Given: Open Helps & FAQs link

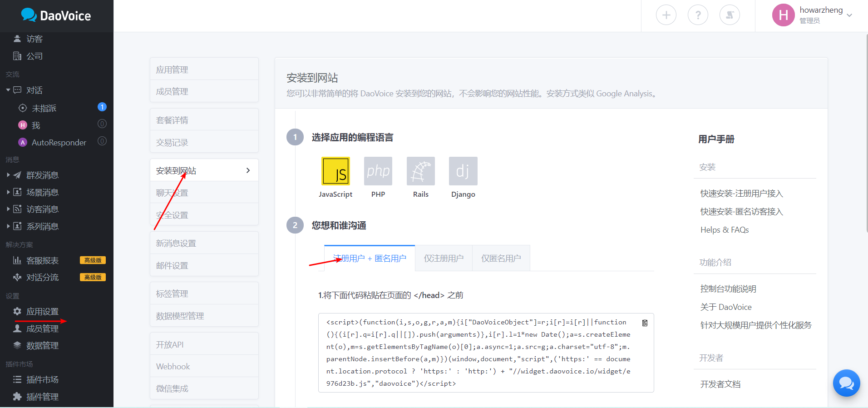Looking at the screenshot, I should [725, 230].
